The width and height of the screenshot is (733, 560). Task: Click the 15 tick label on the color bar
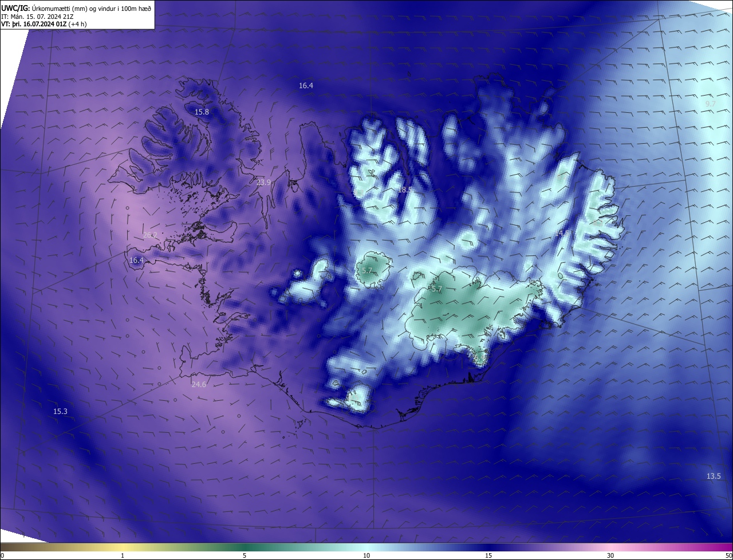[488, 555]
